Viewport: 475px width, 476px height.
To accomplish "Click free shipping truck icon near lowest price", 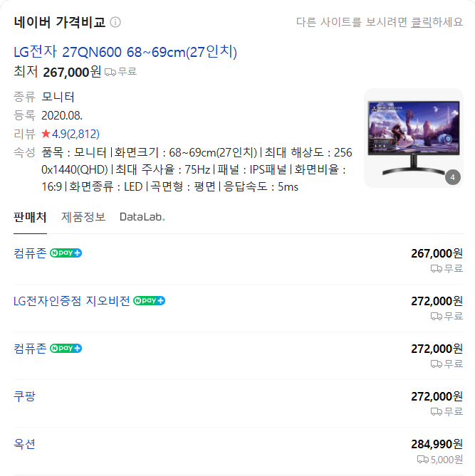I will pyautogui.click(x=110, y=73).
